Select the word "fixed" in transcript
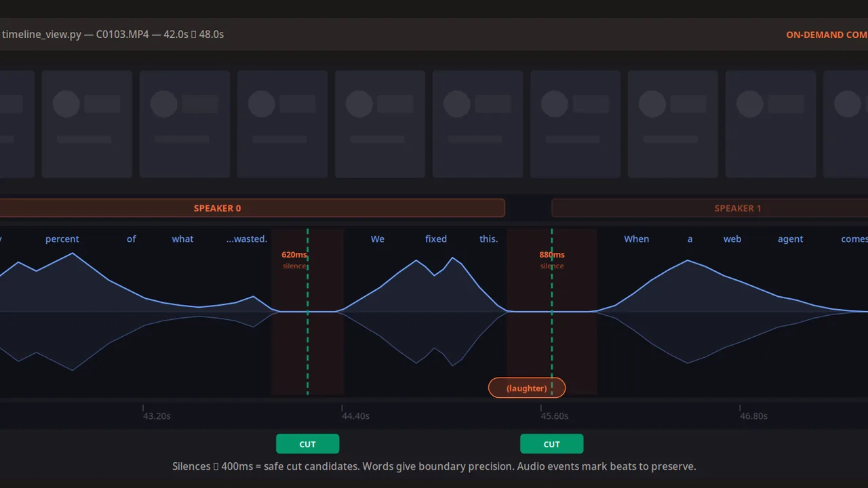868x488 pixels. pos(436,239)
